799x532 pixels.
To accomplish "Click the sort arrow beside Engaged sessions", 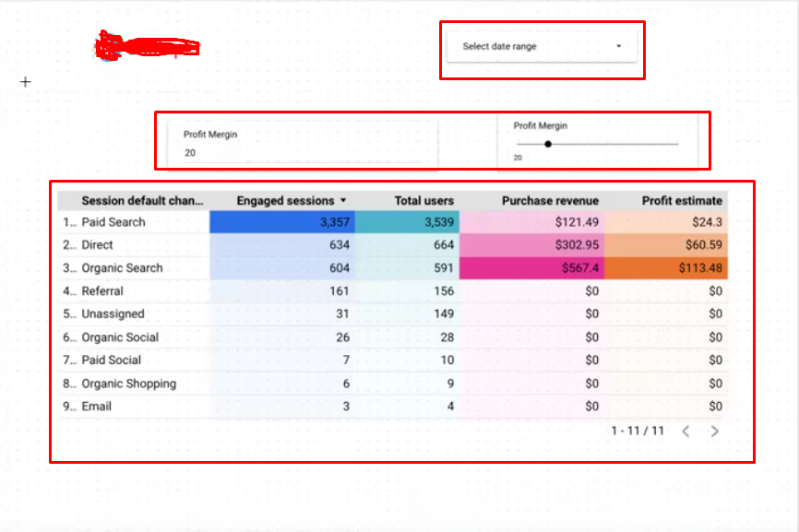I will (x=343, y=201).
